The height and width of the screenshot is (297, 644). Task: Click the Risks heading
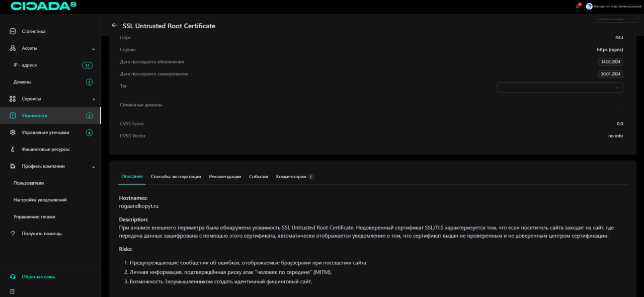(126, 249)
